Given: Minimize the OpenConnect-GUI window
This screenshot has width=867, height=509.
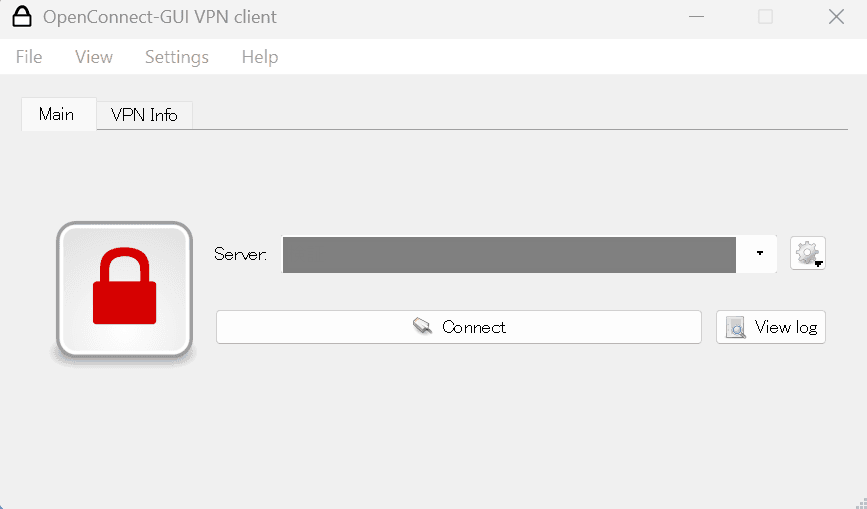Looking at the screenshot, I should point(695,17).
